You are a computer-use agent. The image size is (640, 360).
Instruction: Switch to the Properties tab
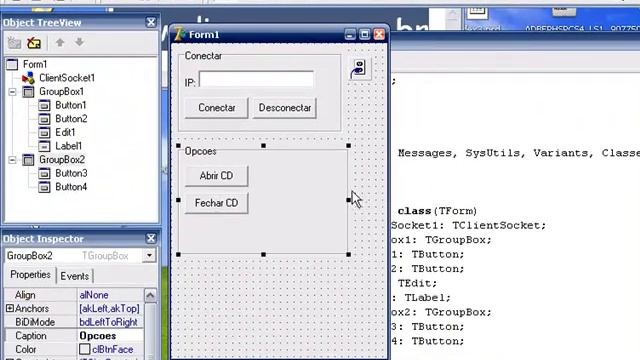pyautogui.click(x=30, y=275)
